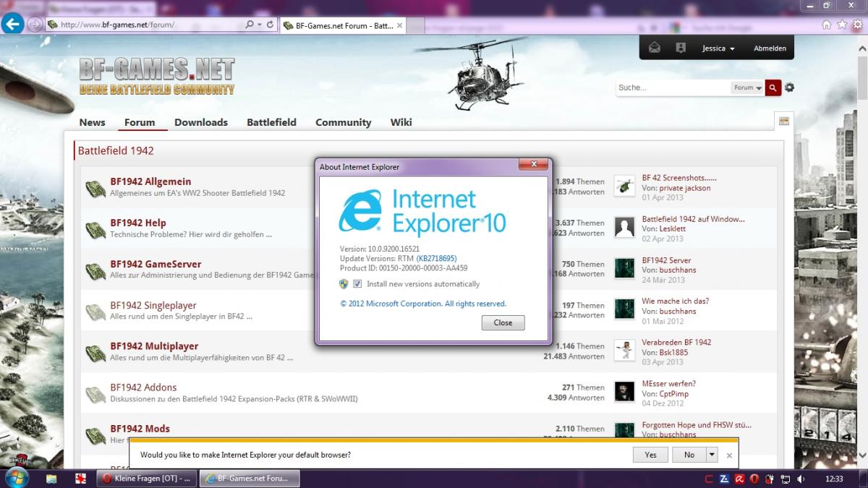The width and height of the screenshot is (868, 488).
Task: Dismiss the default browser notification bar
Action: click(x=729, y=455)
